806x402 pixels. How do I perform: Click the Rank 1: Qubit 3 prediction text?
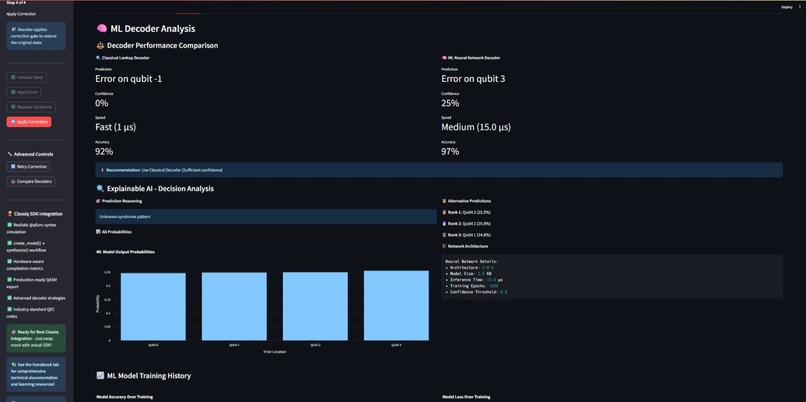469,212
